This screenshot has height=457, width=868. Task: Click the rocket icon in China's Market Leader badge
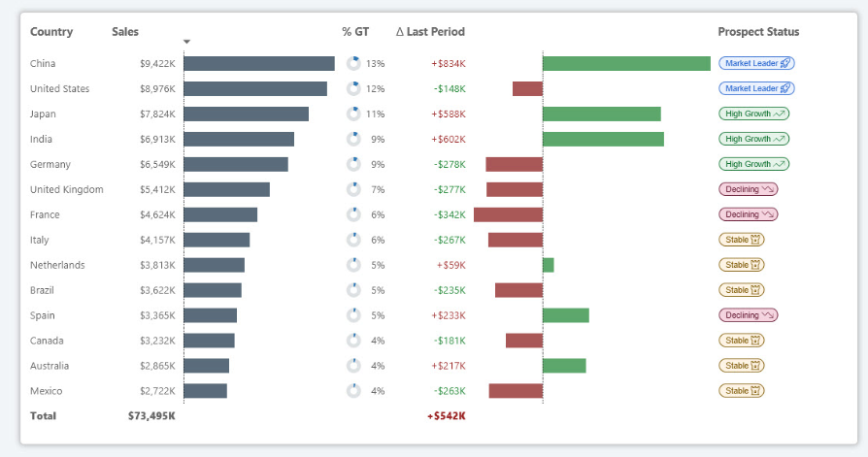[786, 63]
